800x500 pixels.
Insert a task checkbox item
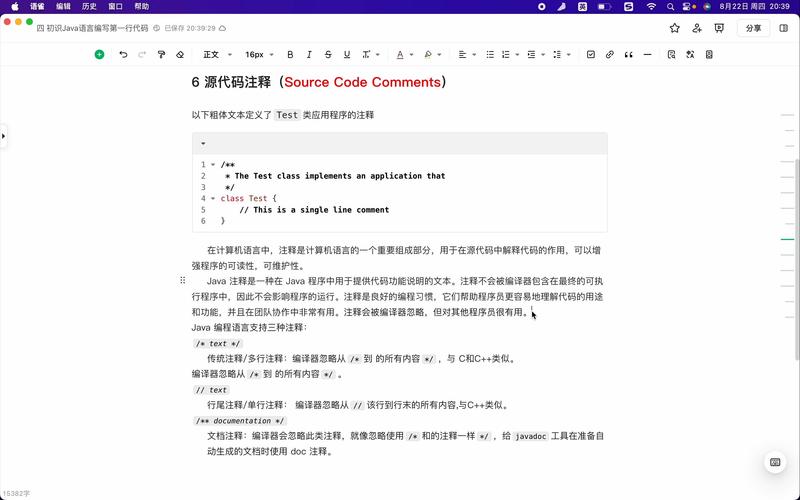pos(591,55)
